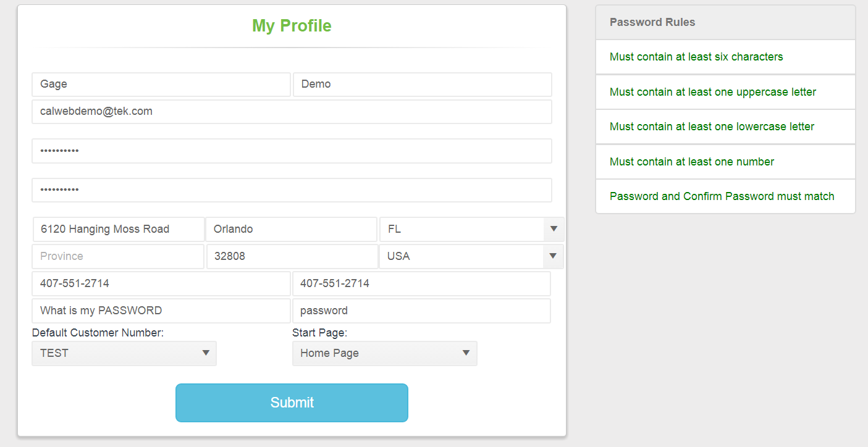Click the street address field

119,229
